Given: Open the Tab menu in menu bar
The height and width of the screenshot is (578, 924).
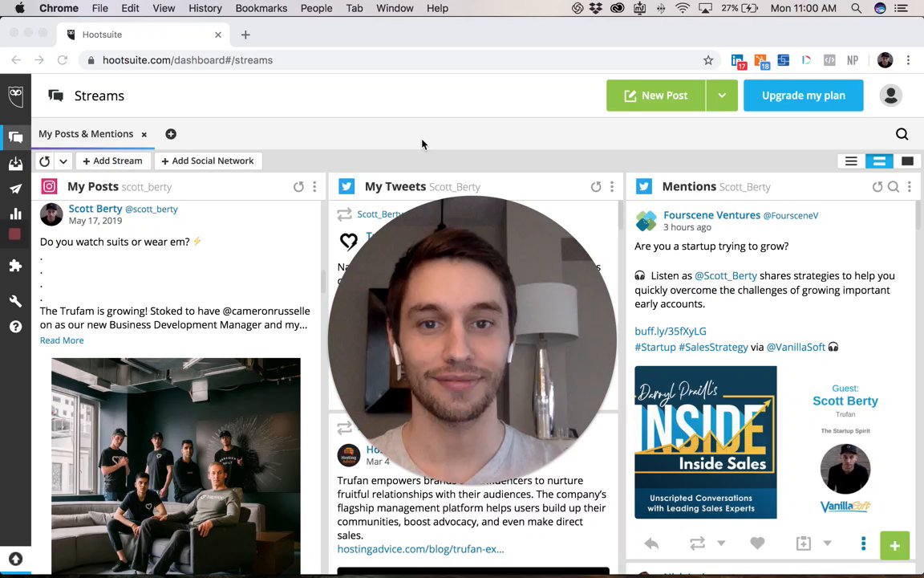Looking at the screenshot, I should [x=355, y=8].
